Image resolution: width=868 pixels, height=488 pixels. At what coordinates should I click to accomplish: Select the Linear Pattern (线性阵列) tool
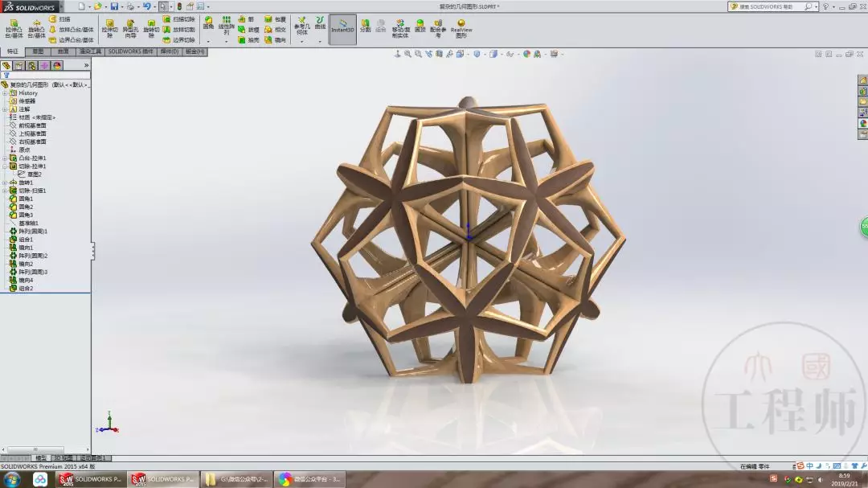tap(226, 26)
